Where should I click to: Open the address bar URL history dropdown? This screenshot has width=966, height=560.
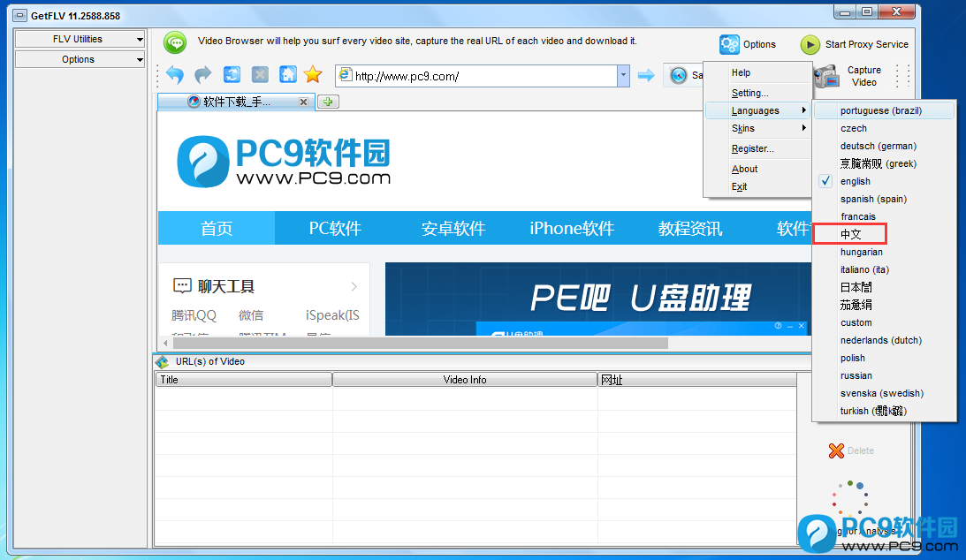click(x=623, y=76)
